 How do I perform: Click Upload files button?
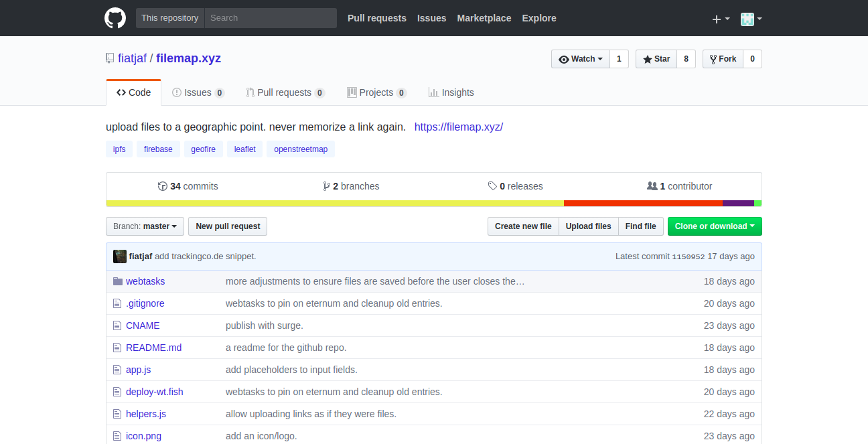point(588,226)
